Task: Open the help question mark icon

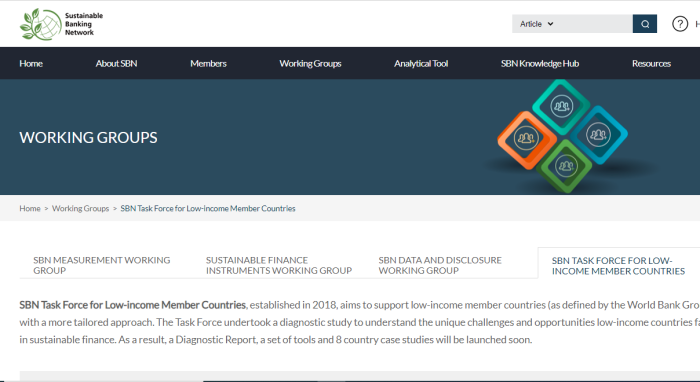Action: click(680, 24)
